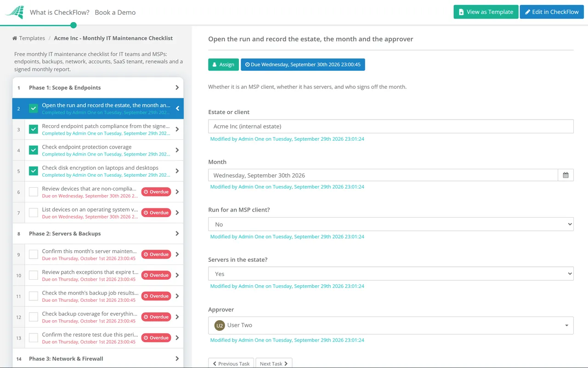Open the 'Run for an MSP client?' dropdown

(x=390, y=224)
